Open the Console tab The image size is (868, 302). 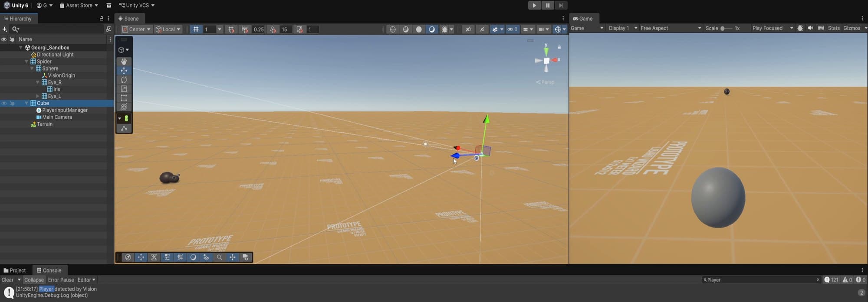49,270
